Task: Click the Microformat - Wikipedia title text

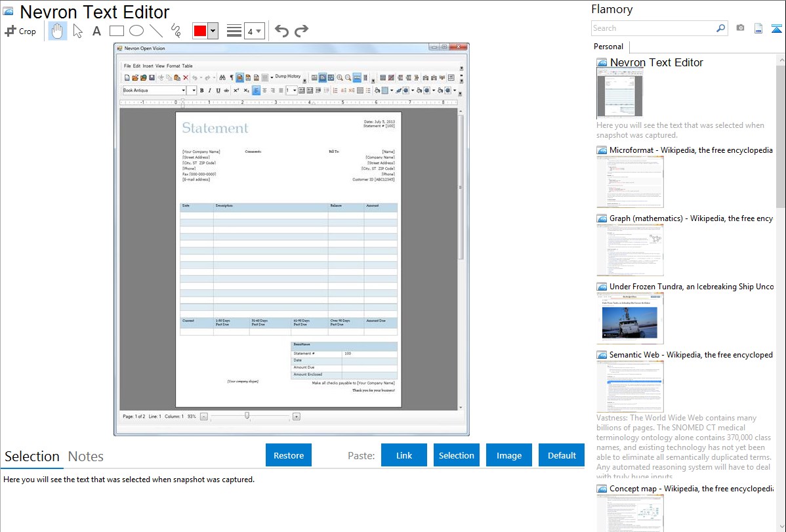Action: tap(691, 150)
